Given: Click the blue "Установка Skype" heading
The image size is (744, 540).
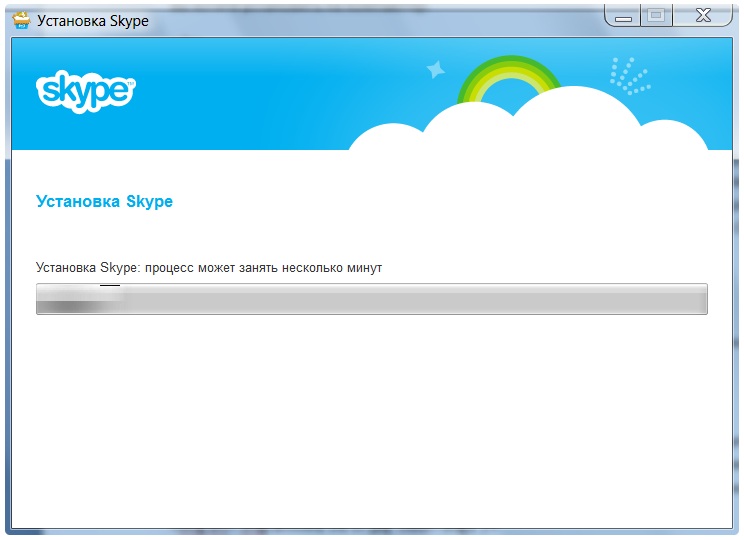Looking at the screenshot, I should point(104,202).
